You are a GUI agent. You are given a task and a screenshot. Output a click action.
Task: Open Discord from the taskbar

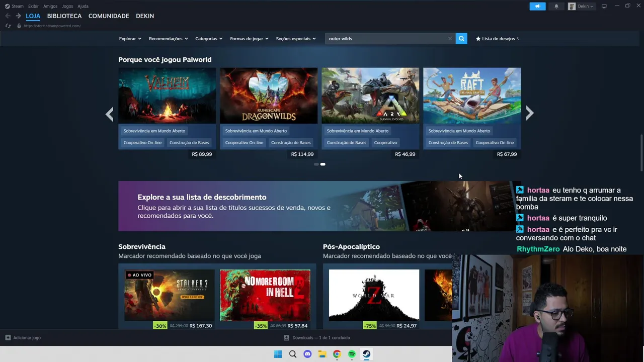coord(307,354)
